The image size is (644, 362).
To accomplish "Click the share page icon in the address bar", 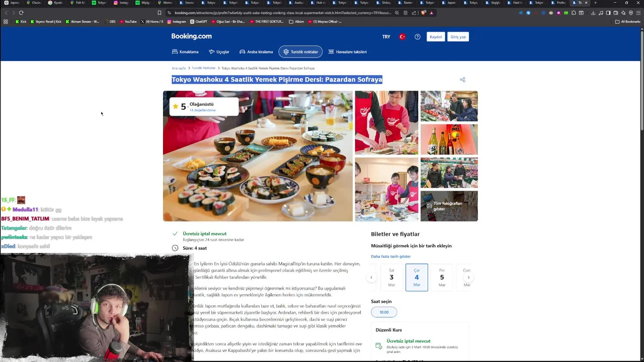I will tap(414, 13).
